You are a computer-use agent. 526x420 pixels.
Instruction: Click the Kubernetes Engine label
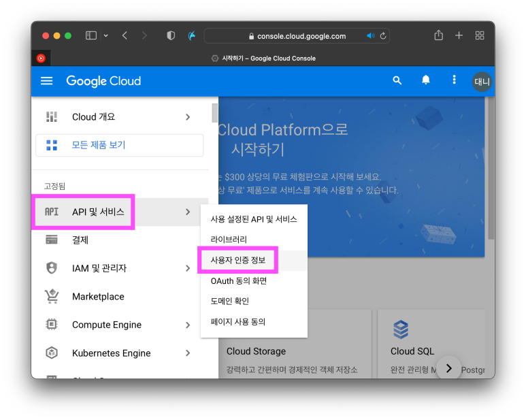pos(112,353)
